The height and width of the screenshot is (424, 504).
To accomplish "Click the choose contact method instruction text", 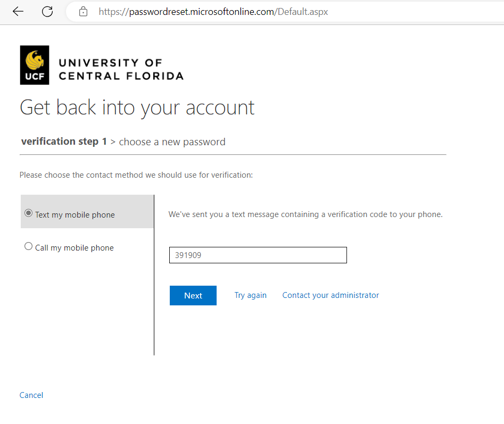I will (x=136, y=175).
